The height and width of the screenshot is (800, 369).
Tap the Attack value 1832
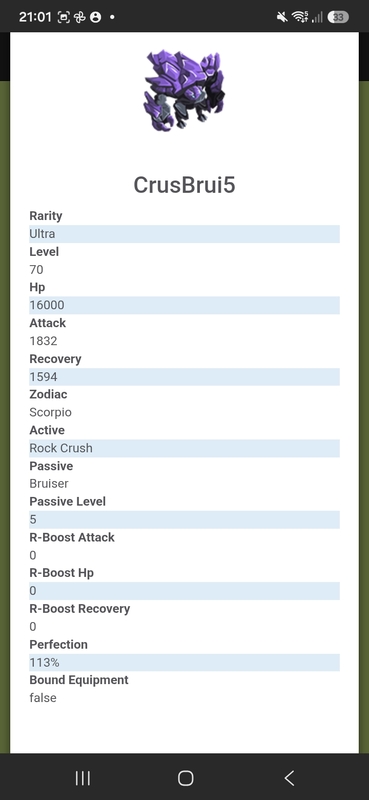tap(43, 341)
